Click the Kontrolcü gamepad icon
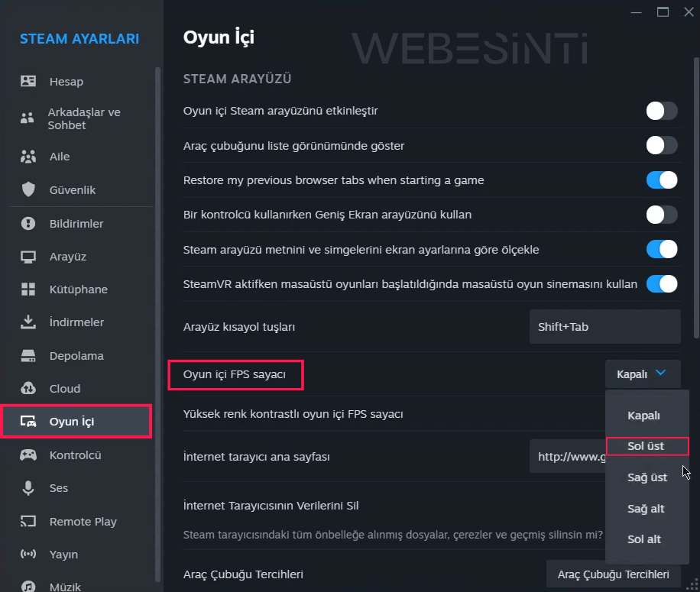700x592 pixels. coord(28,455)
